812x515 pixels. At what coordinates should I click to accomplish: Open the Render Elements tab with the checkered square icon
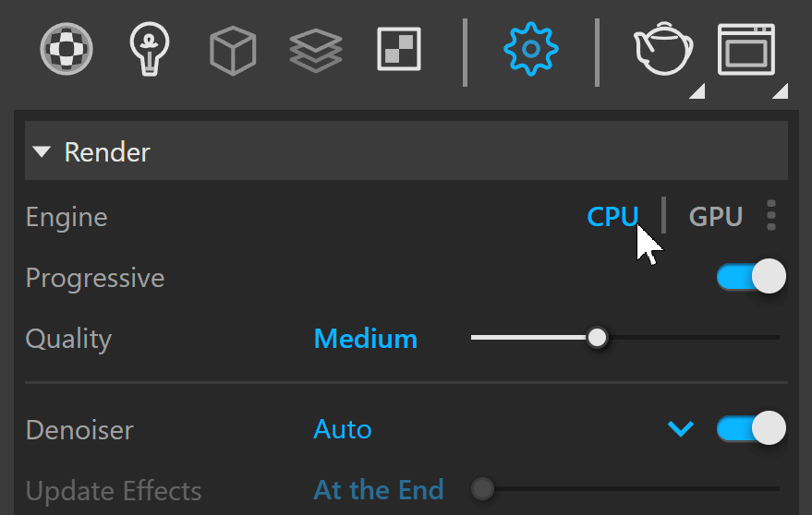click(399, 49)
